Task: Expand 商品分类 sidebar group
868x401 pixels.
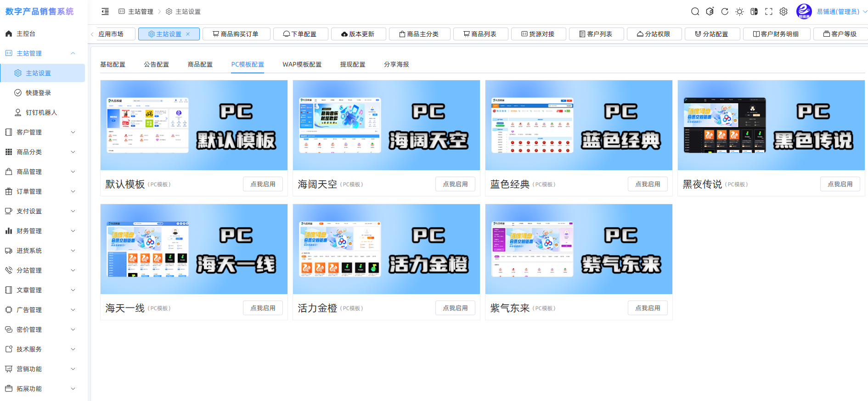Action: tap(42, 152)
